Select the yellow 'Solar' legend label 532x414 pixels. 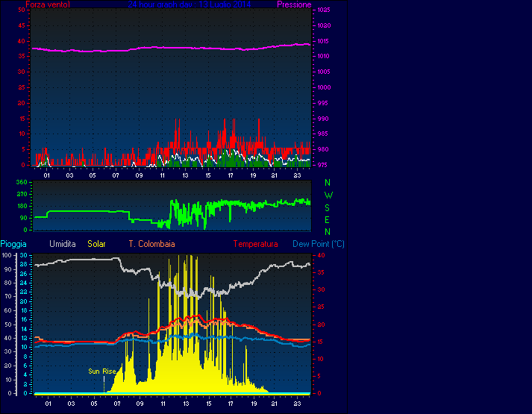point(96,244)
